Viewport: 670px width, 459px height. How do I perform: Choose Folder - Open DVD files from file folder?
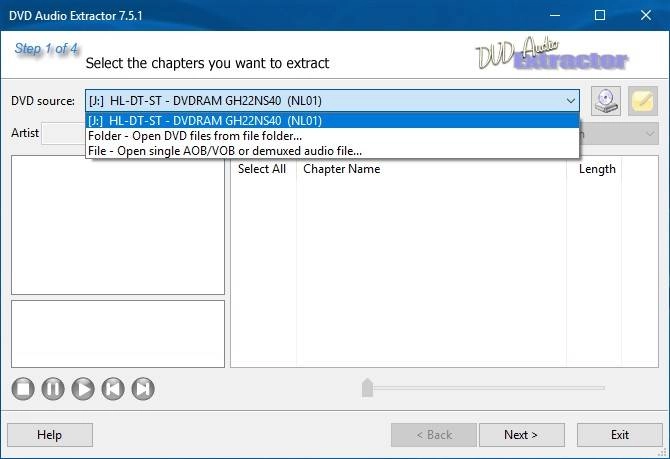click(332, 136)
